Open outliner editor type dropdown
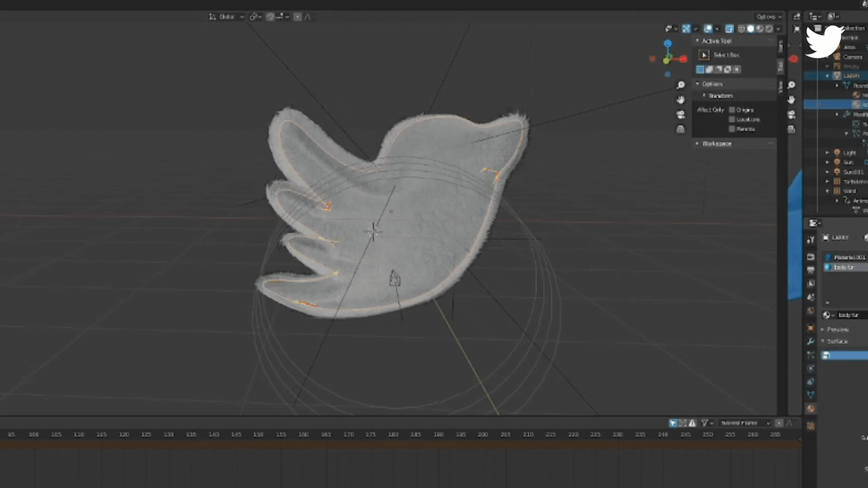 point(814,16)
